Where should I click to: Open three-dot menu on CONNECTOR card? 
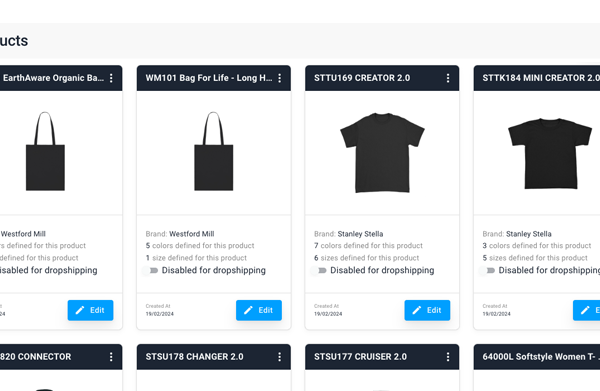[111, 357]
